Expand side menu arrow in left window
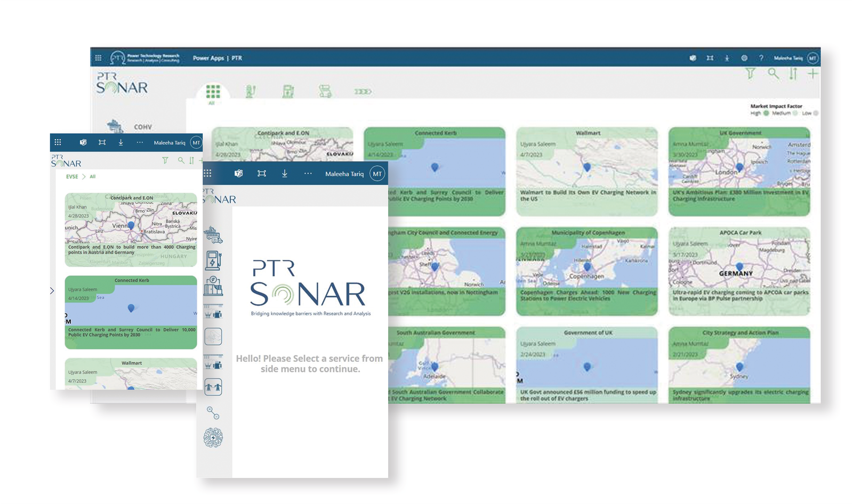853x504 pixels. coord(52,291)
